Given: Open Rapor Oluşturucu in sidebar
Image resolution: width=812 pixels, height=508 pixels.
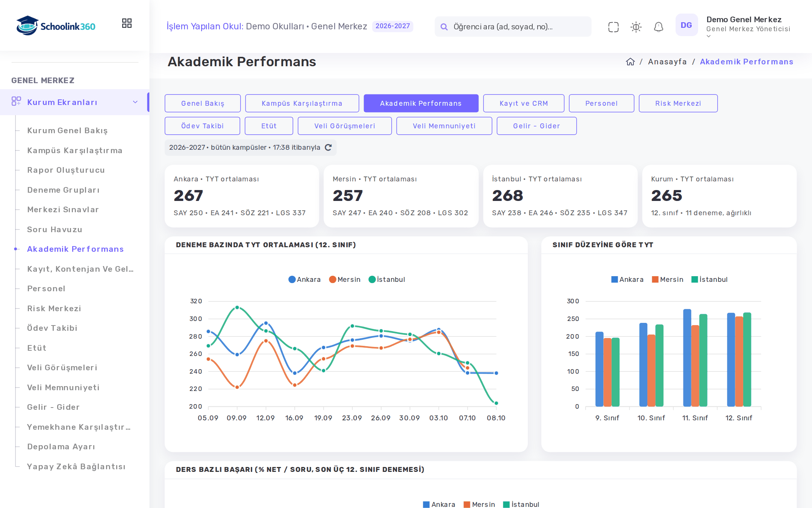Looking at the screenshot, I should (x=66, y=170).
